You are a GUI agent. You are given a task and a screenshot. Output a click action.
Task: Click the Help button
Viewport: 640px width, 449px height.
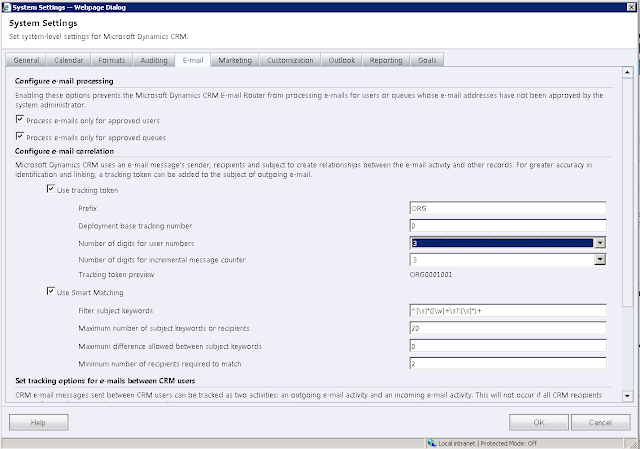[x=38, y=422]
